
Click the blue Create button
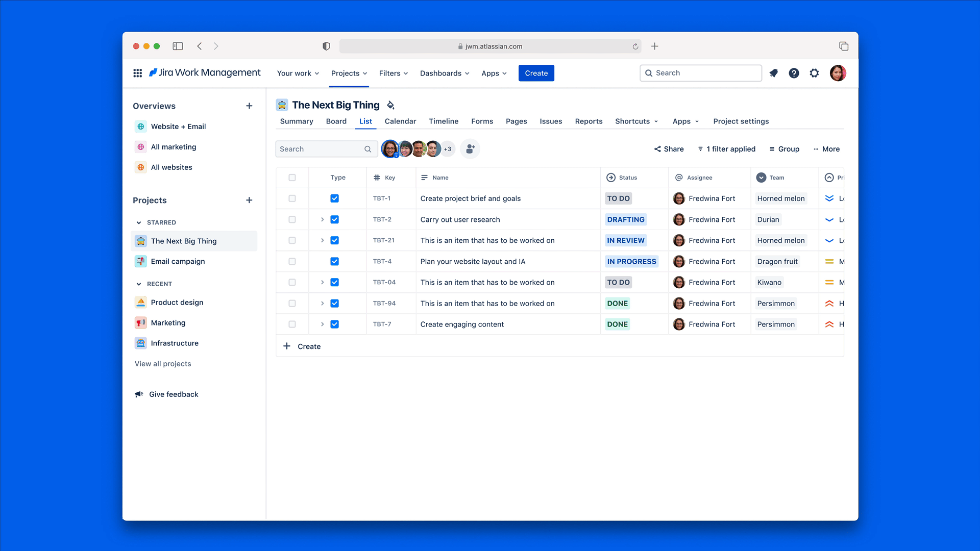536,73
